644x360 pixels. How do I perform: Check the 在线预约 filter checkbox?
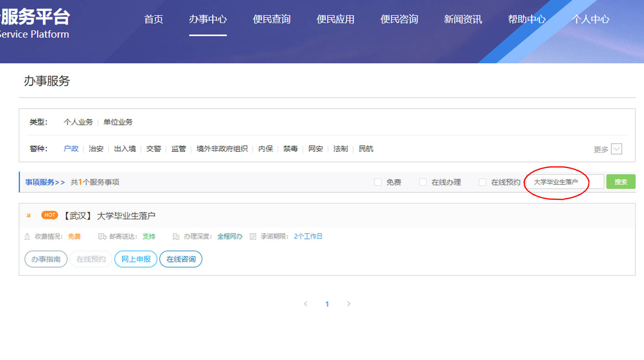pyautogui.click(x=482, y=182)
